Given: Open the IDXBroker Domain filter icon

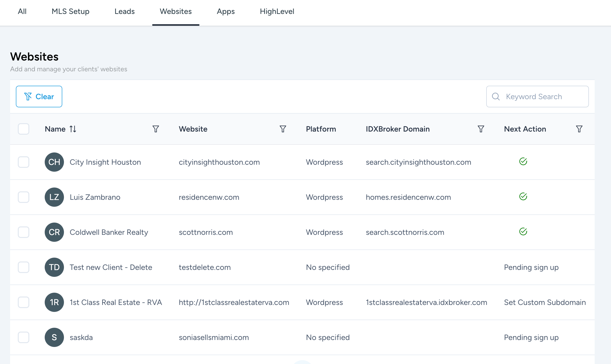Looking at the screenshot, I should click(481, 129).
